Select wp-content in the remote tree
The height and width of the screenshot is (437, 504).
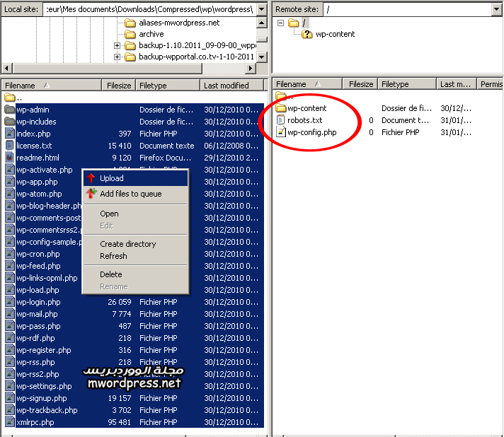335,34
